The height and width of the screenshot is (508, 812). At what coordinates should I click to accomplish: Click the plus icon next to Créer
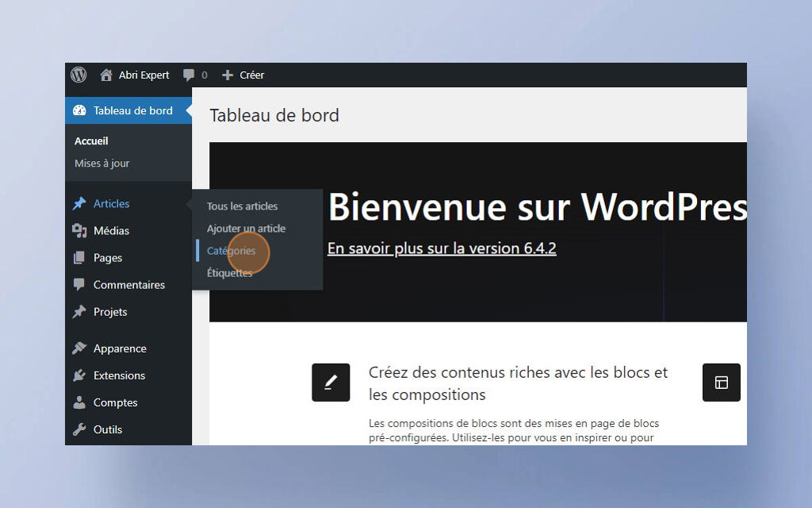[228, 75]
